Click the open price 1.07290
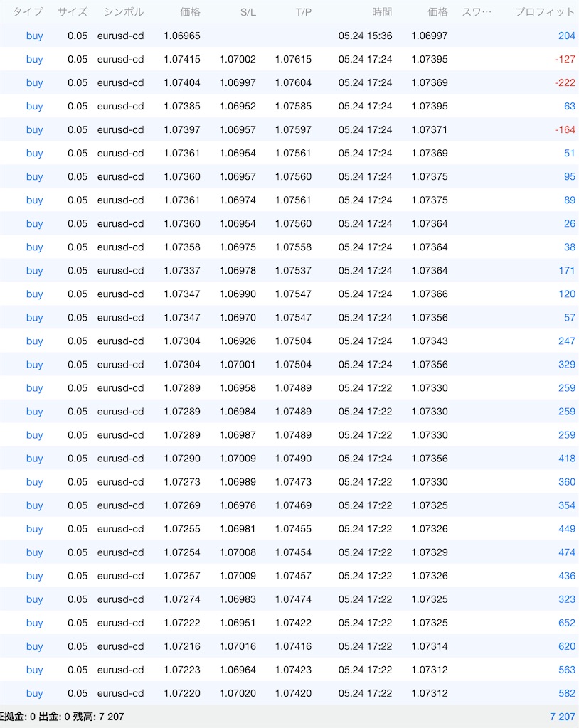579x728 pixels. click(182, 459)
